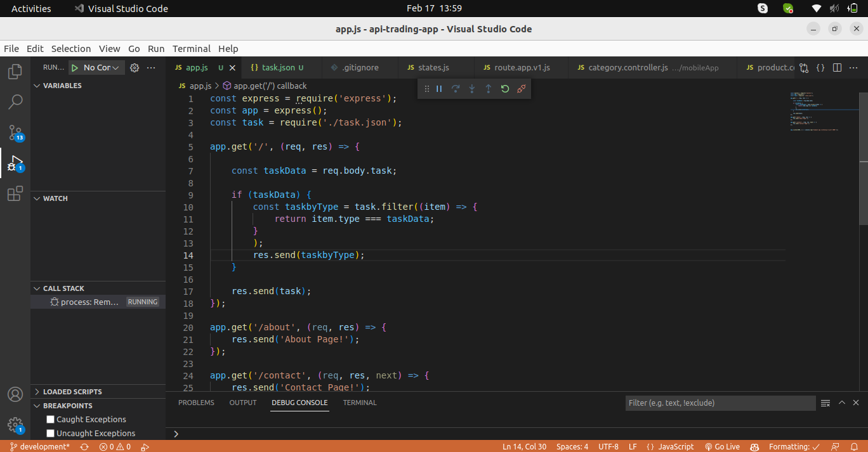Disconnect the debugger using plug icon
This screenshot has height=452, width=868.
pyautogui.click(x=521, y=89)
